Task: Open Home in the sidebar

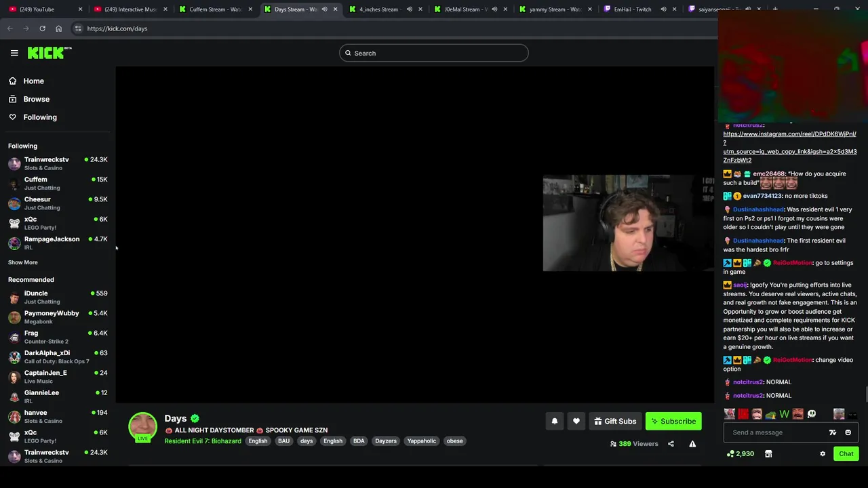Action: click(x=33, y=81)
